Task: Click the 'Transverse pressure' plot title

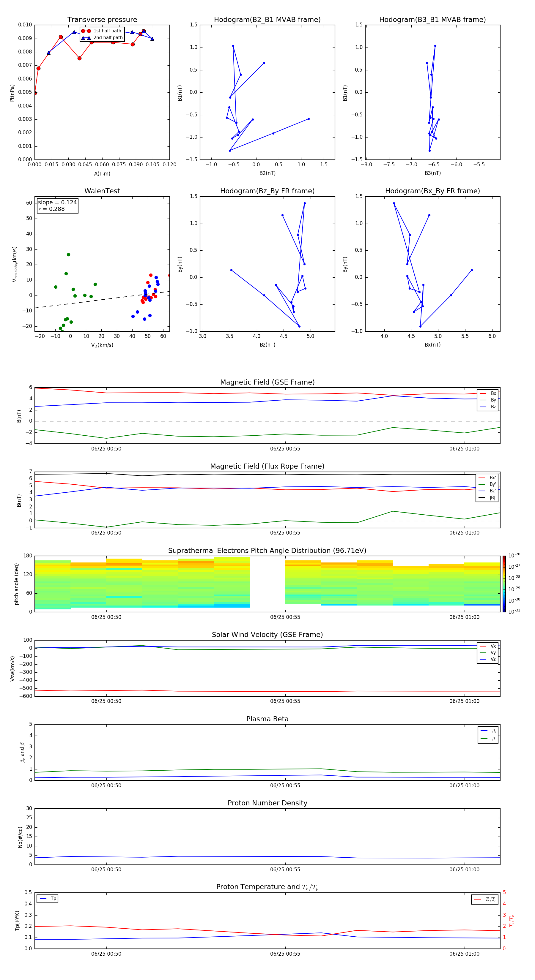Action: coord(102,20)
